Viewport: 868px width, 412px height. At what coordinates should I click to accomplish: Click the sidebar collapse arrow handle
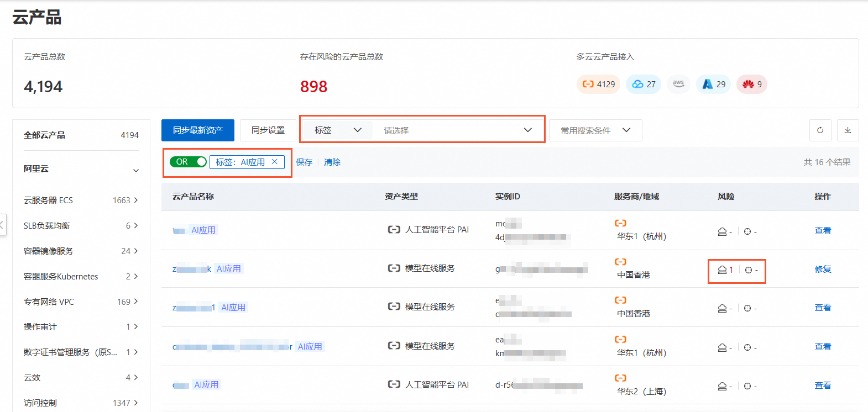pyautogui.click(x=2, y=225)
